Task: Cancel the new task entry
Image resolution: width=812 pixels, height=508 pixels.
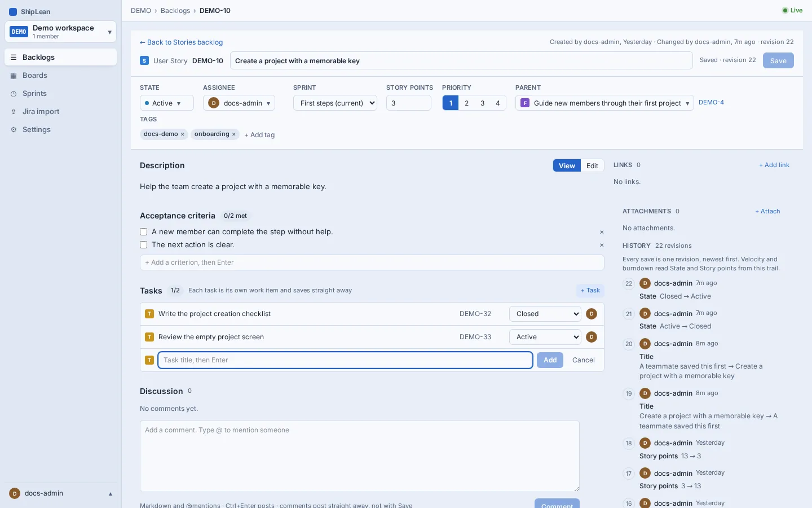Action: (584, 360)
